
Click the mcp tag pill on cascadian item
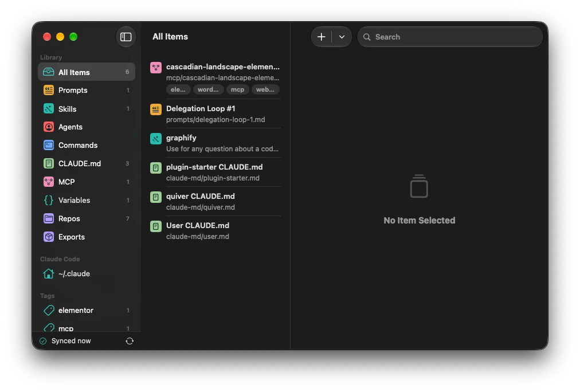tap(237, 89)
